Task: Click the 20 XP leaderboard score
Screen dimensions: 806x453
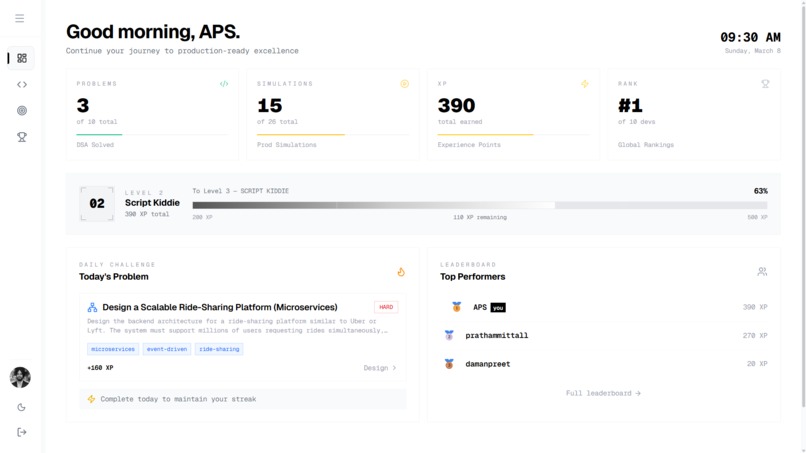Action: [x=757, y=364]
